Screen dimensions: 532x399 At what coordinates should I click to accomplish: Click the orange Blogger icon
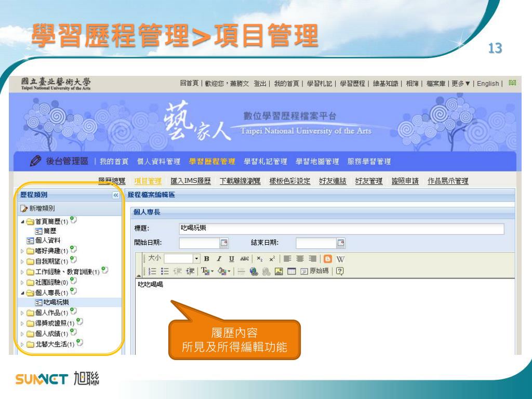(x=327, y=259)
